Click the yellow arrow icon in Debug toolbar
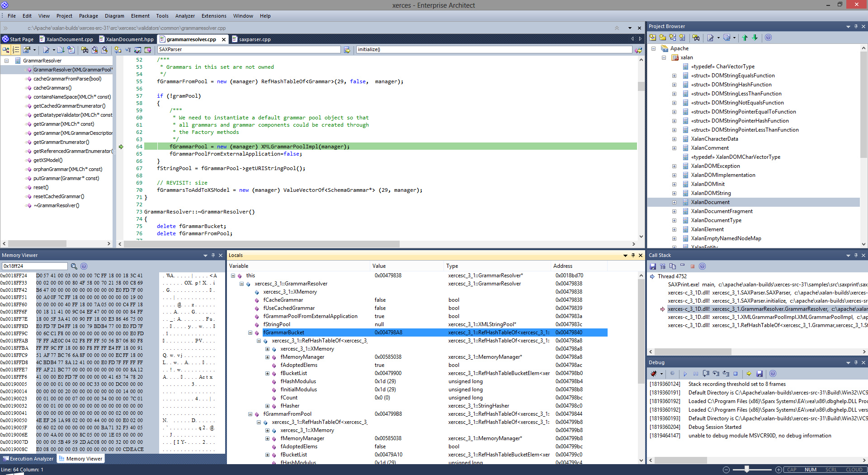The image size is (868, 475). [749, 374]
